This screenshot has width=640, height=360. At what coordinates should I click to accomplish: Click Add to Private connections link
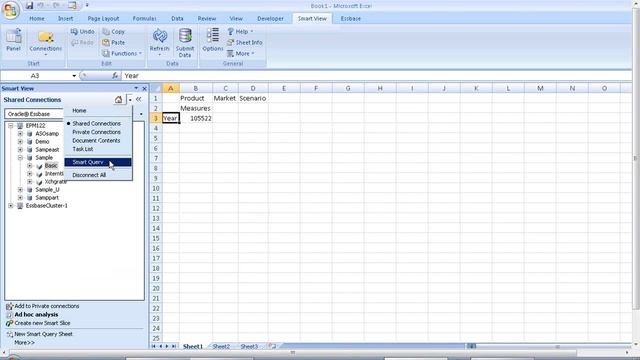47,306
